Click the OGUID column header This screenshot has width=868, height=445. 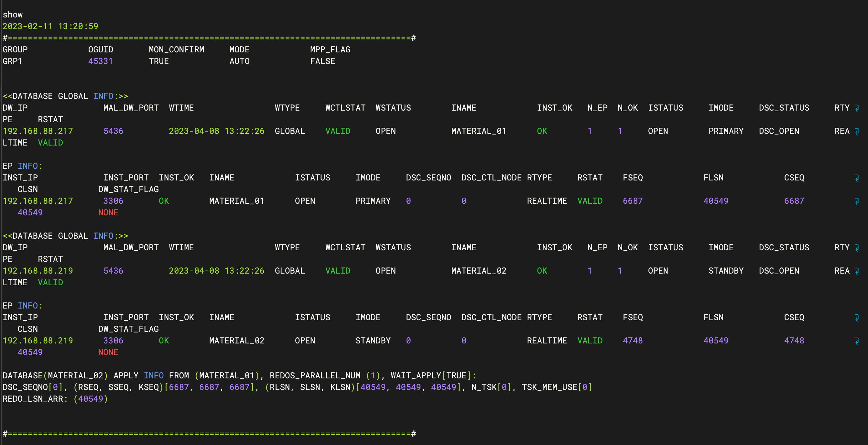101,49
